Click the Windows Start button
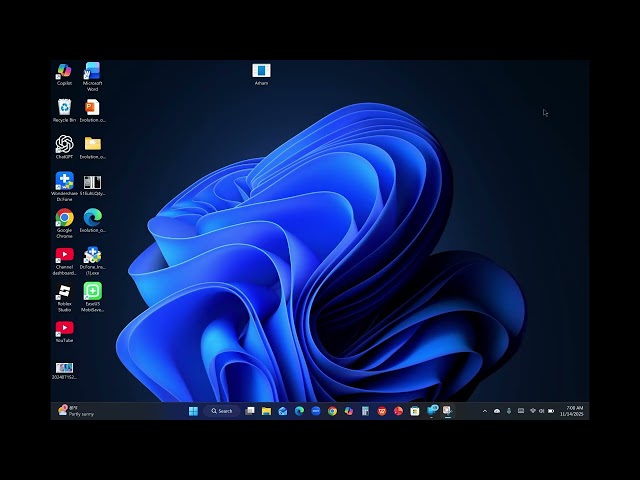640x480 pixels. point(193,411)
